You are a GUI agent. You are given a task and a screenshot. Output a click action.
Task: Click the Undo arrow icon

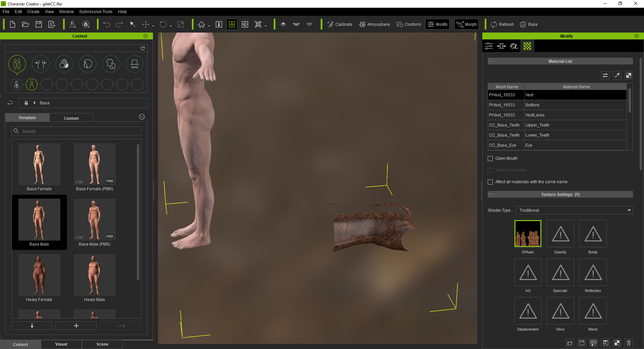(x=107, y=24)
